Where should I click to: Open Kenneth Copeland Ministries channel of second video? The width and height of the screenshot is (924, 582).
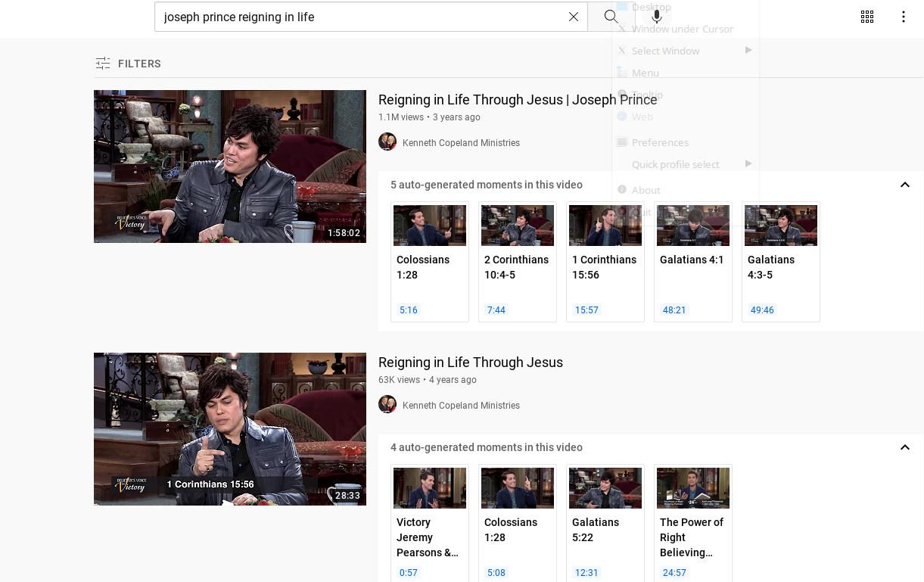[x=461, y=406]
